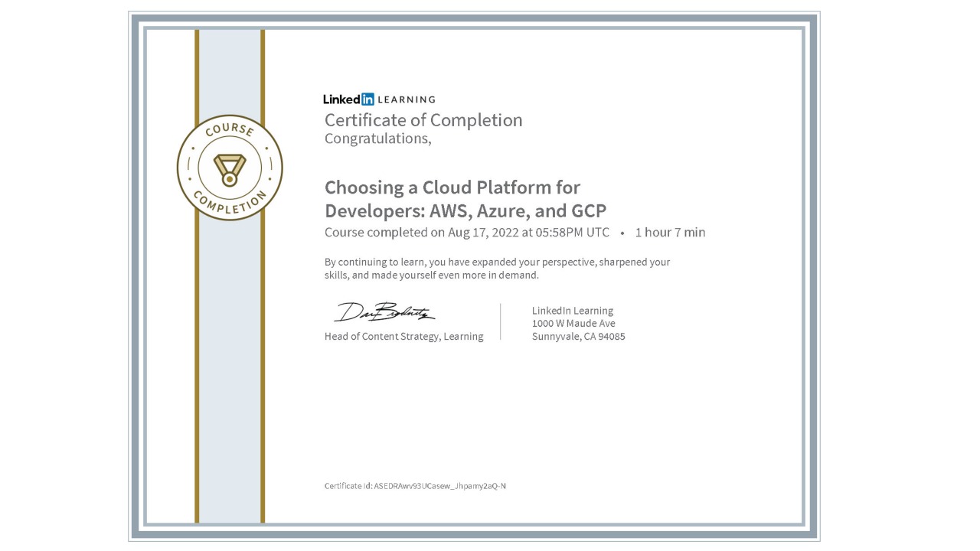Image resolution: width=980 pixels, height=551 pixels.
Task: Click the "Choosing a Cloud Platform for" title line
Action: [x=452, y=187]
